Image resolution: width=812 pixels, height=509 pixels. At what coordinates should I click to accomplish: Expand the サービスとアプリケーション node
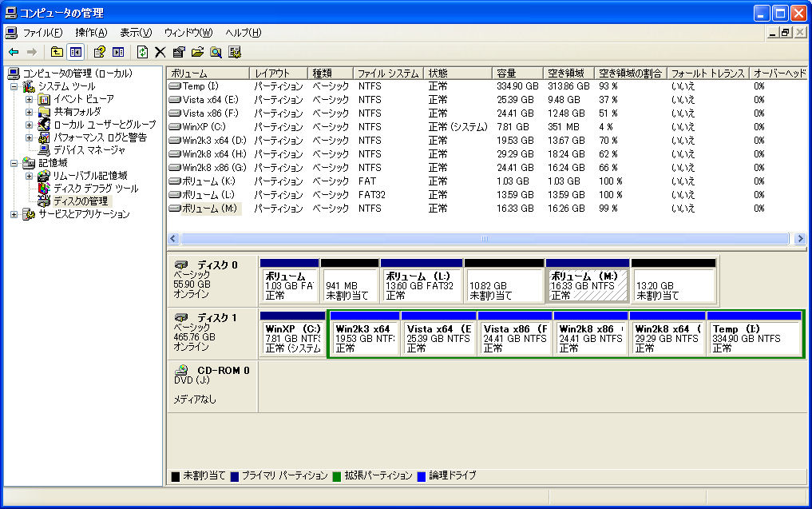14,215
